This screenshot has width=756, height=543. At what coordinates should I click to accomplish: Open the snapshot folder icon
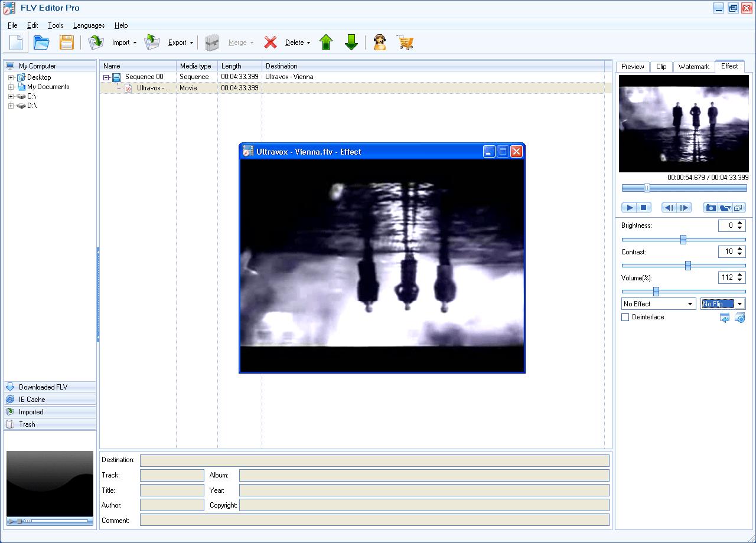[725, 208]
